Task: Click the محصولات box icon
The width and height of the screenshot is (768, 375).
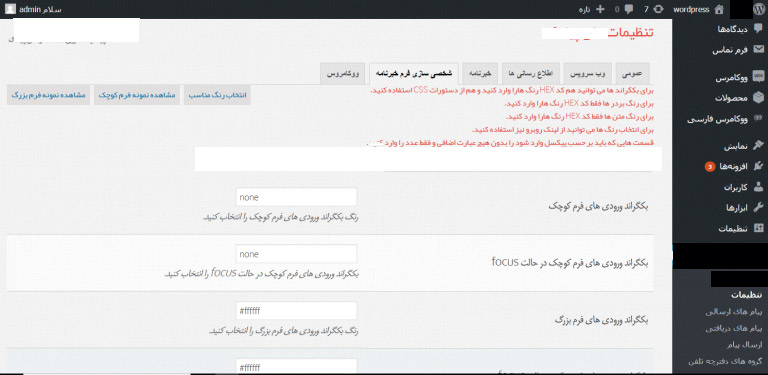Action: point(759,97)
